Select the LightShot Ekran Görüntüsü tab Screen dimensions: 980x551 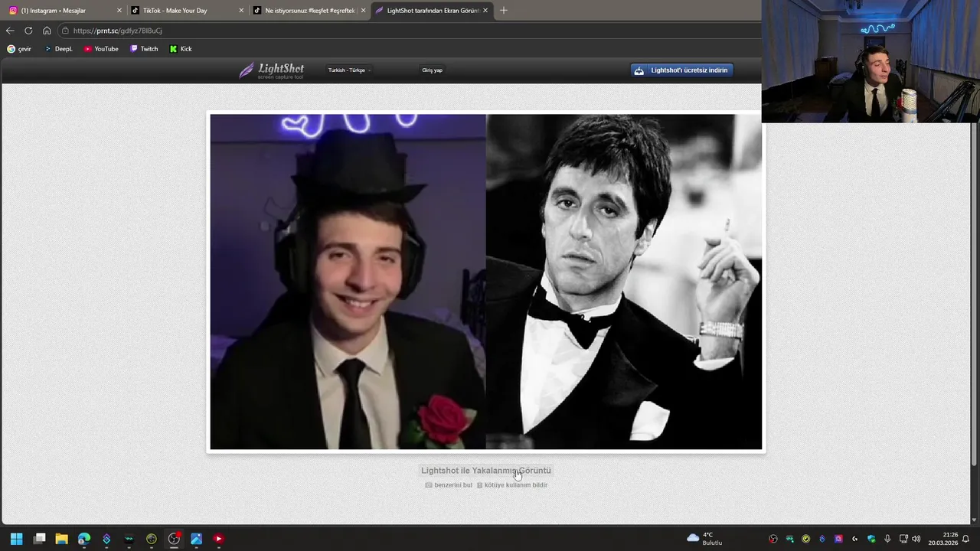tap(432, 11)
